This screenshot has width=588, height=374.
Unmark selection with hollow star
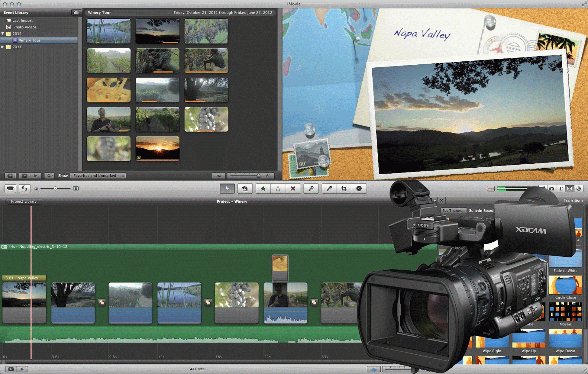278,188
